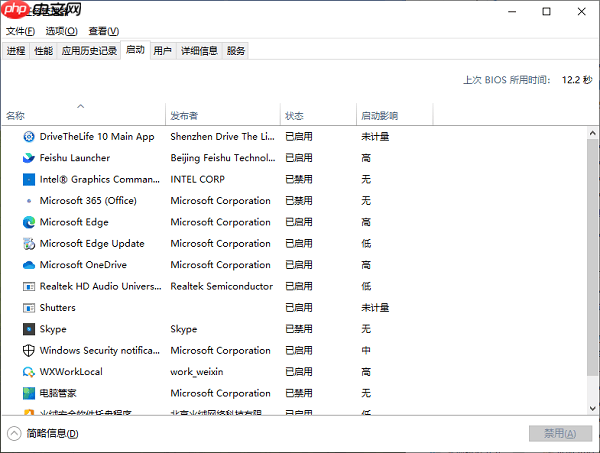The image size is (600, 453).
Task: Open the 选项(O) menu
Action: (62, 31)
